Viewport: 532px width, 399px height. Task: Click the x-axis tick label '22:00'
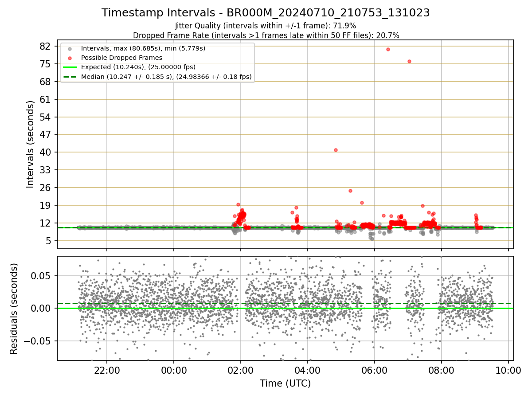click(106, 370)
